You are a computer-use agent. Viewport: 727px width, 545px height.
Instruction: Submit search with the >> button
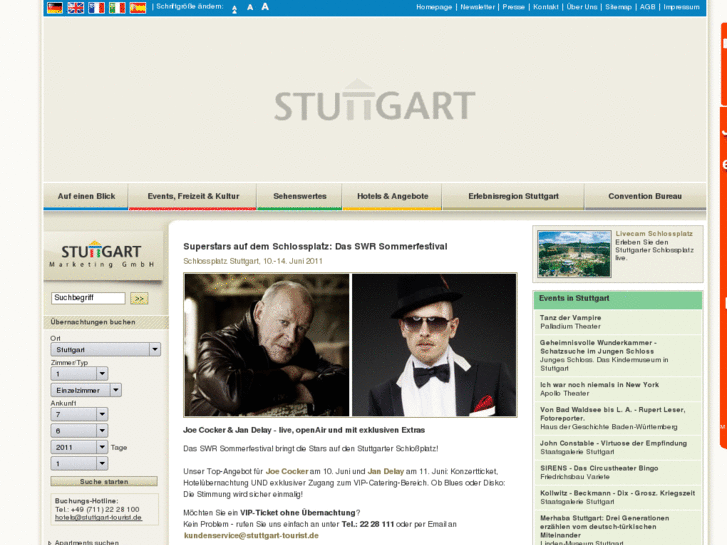[x=139, y=299]
